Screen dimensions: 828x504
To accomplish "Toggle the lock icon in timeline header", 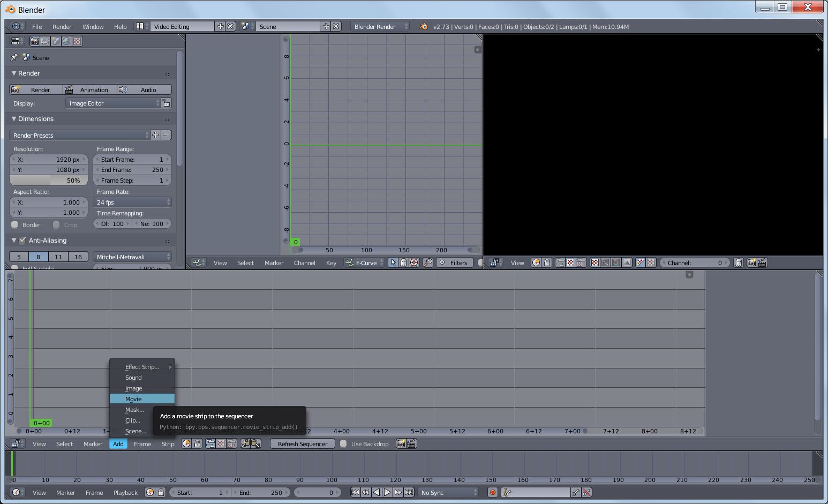I will pyautogui.click(x=161, y=492).
